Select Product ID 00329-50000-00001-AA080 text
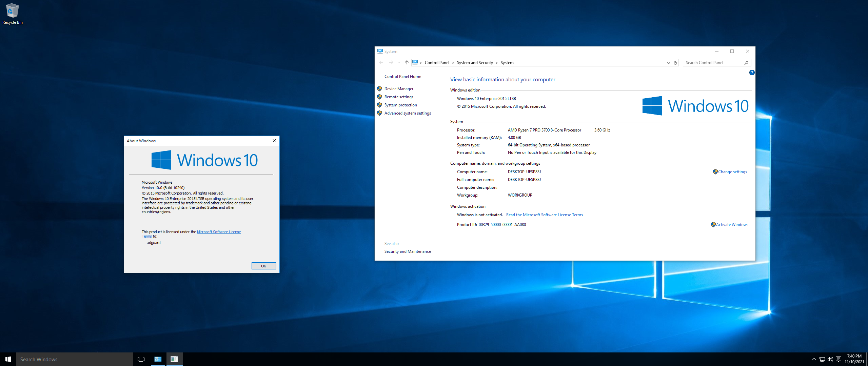 tap(491, 225)
